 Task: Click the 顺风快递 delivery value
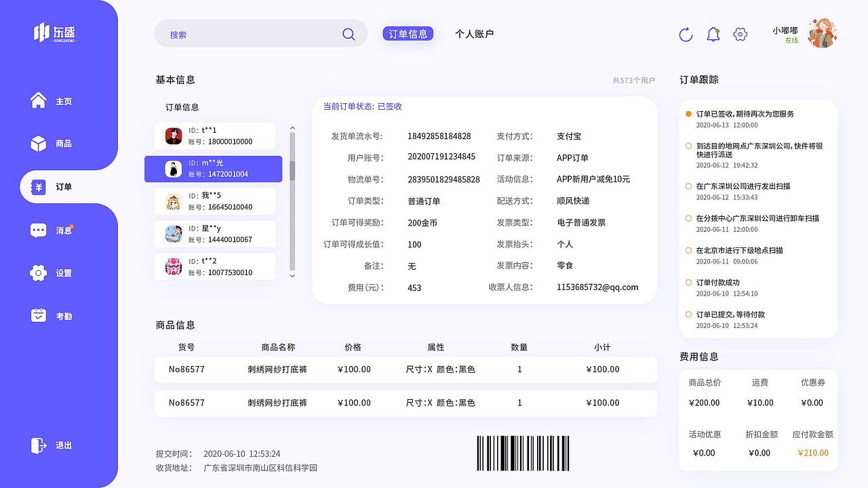point(573,201)
